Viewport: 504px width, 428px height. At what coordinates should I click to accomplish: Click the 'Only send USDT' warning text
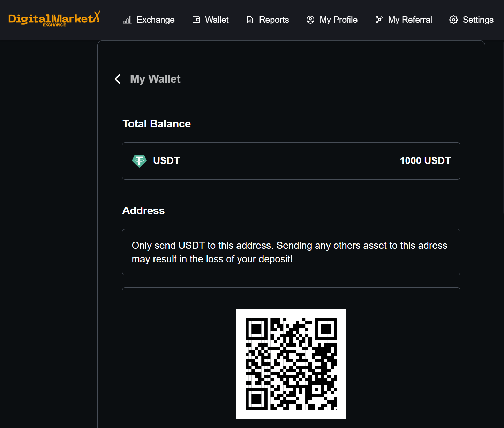coord(289,252)
